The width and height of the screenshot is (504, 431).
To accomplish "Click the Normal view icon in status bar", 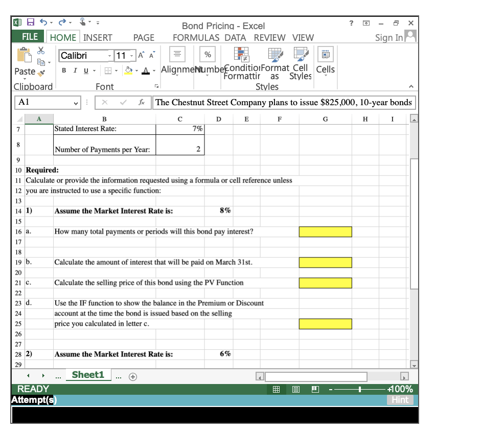I will pyautogui.click(x=277, y=389).
